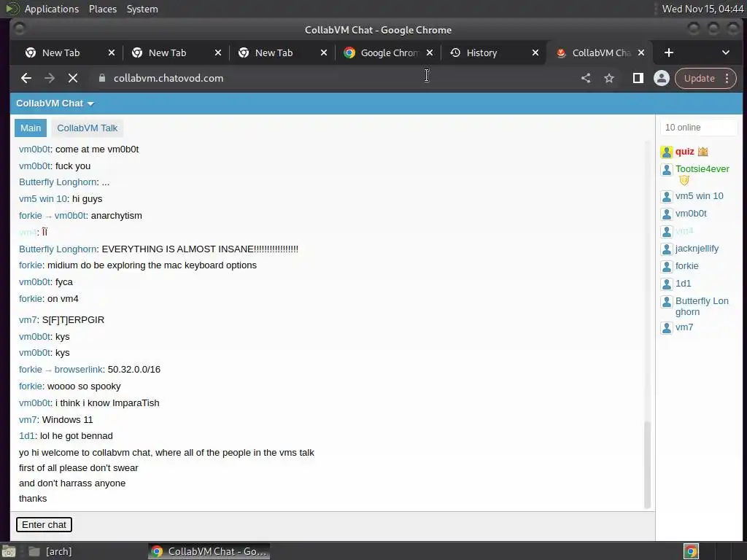Click 1d1's avatar in user list

[x=667, y=284]
